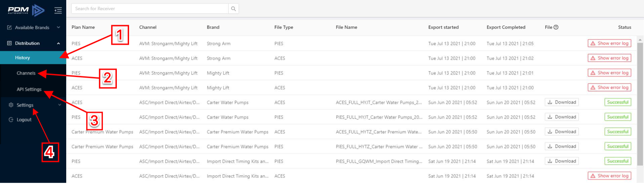Viewport: 644px width, 186px height.
Task: Open the History page
Action: (x=33, y=58)
